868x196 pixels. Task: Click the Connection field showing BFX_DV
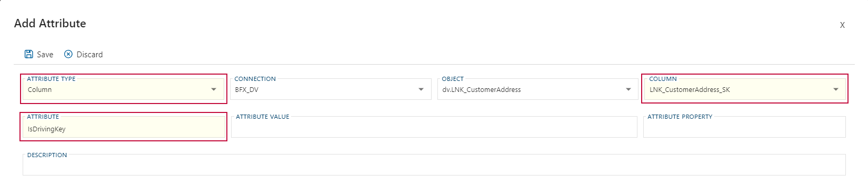coord(331,89)
